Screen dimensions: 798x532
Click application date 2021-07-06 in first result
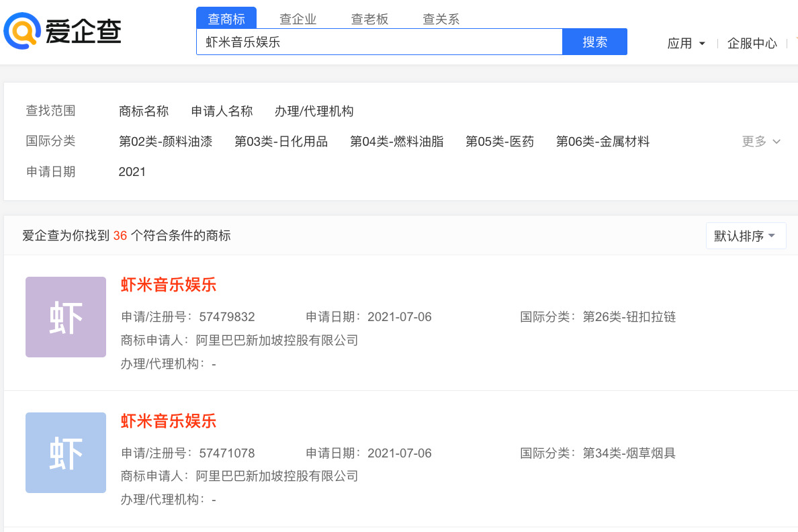(x=400, y=317)
